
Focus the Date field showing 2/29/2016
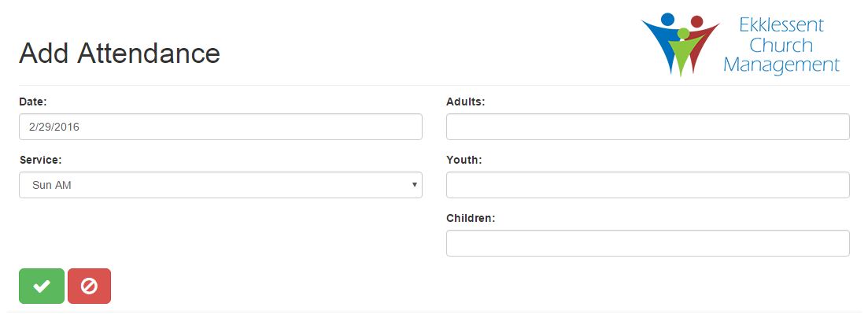220,127
